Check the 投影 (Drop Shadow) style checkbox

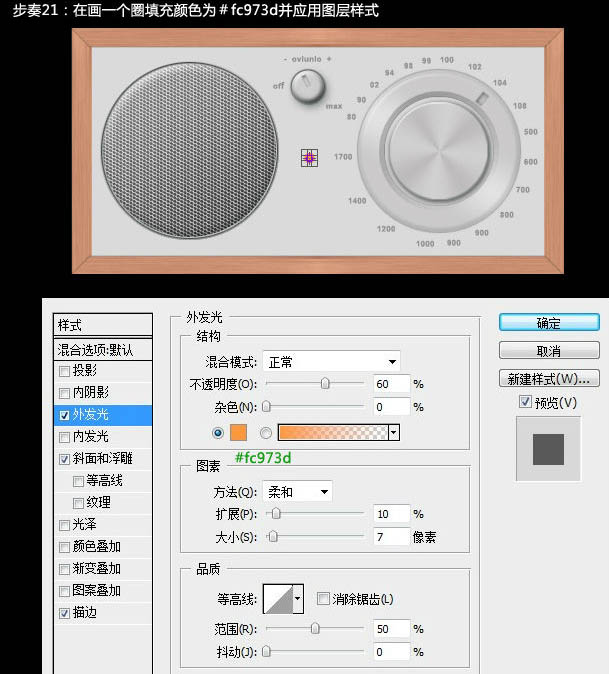64,371
